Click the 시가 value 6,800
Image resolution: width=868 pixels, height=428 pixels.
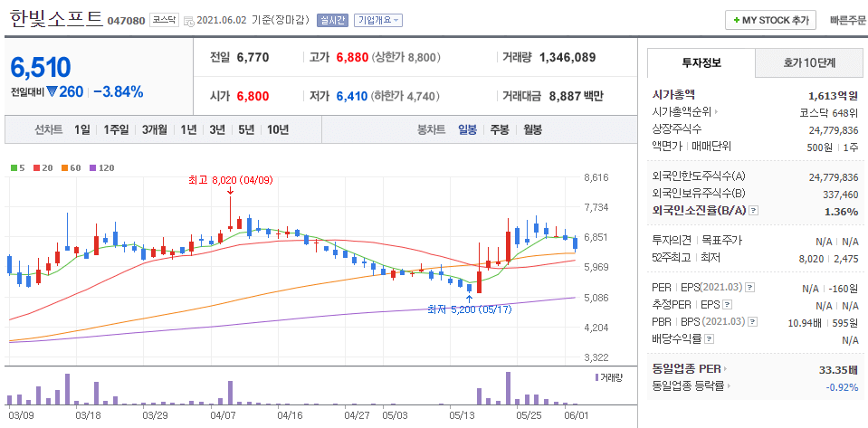253,96
